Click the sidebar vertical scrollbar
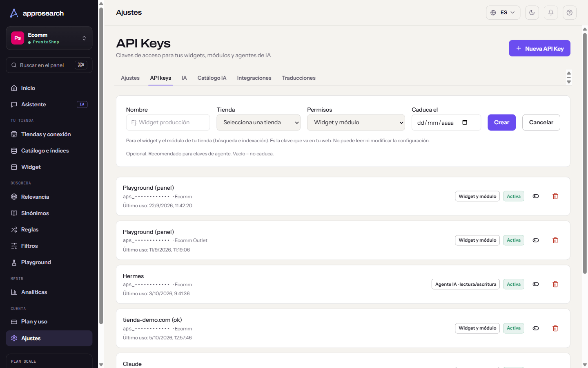Viewport: 588px width, 368px height. [x=101, y=166]
